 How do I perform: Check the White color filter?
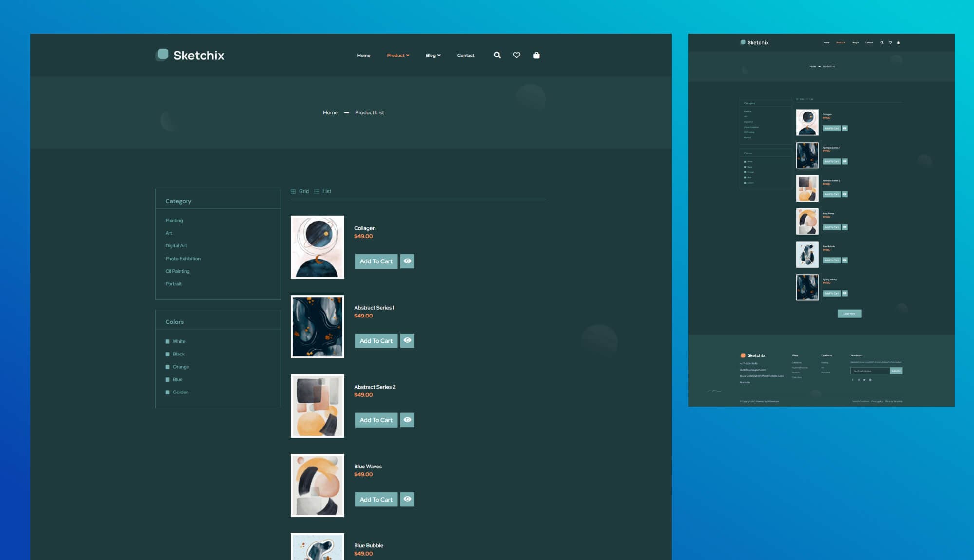coord(168,341)
